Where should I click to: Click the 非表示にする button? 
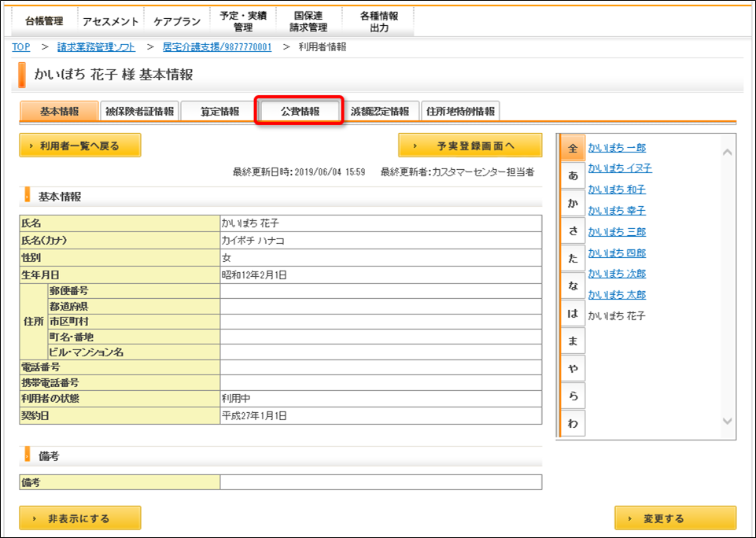tap(80, 518)
